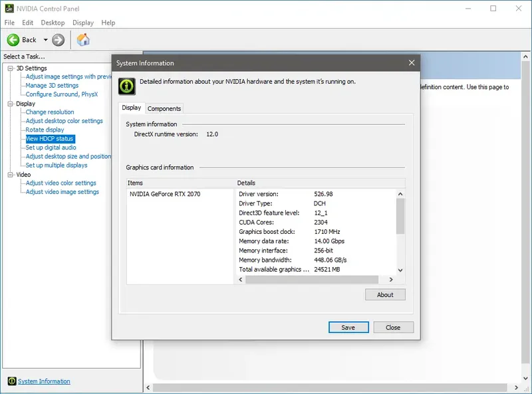Click details list scroll left arrow

pos(241,280)
